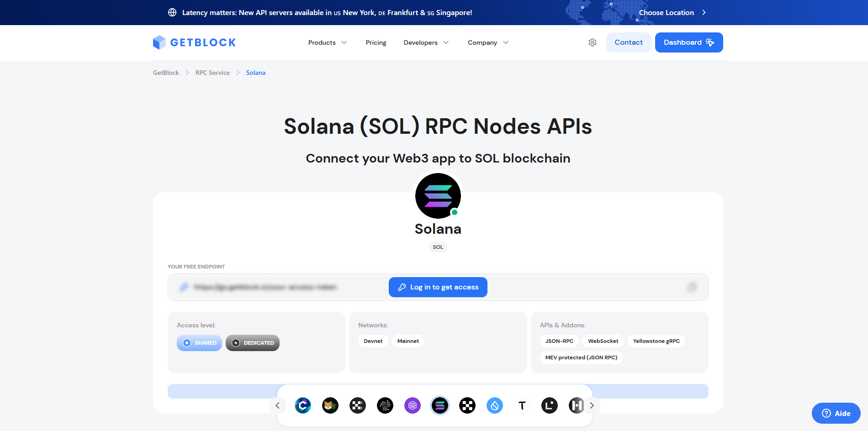
Task: Click the Hedera icon in the carousel
Action: (x=577, y=405)
